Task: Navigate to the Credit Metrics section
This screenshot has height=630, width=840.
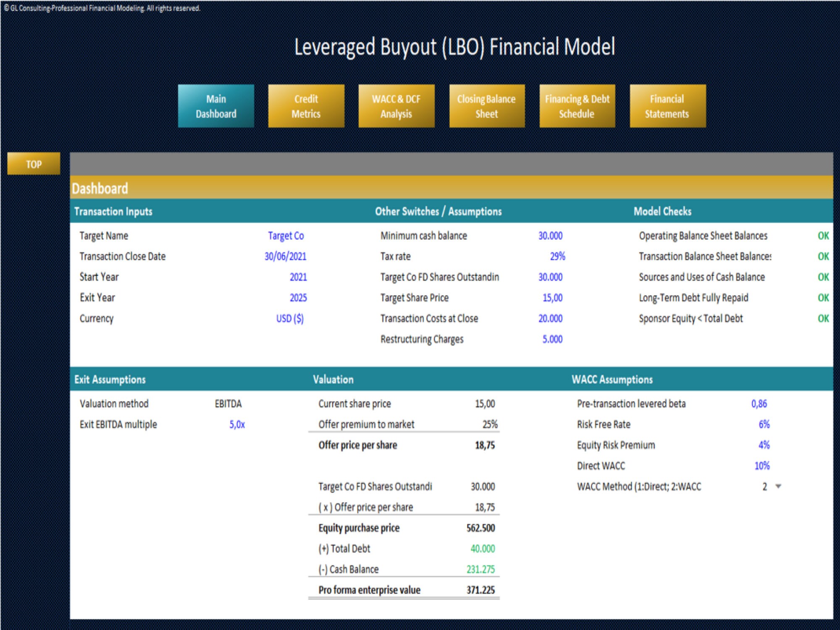Action: click(307, 105)
